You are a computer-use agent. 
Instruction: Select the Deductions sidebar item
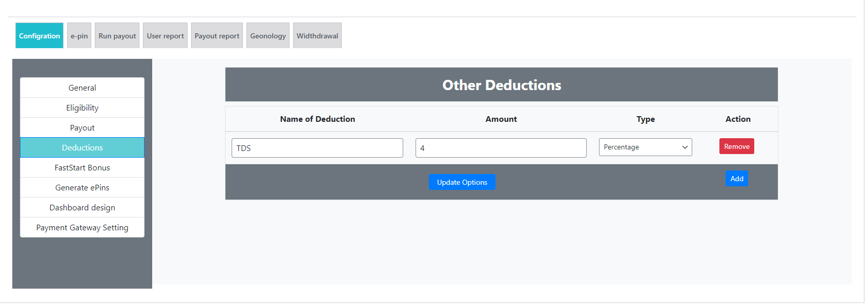point(82,148)
